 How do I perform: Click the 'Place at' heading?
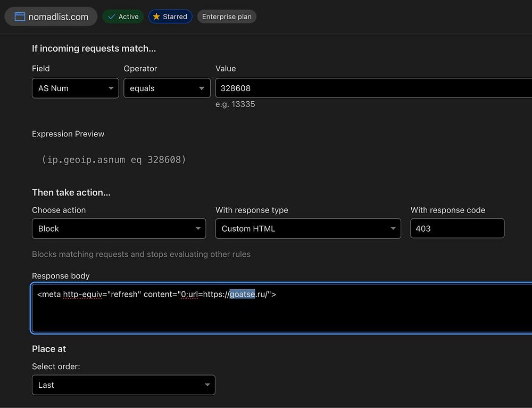click(49, 349)
